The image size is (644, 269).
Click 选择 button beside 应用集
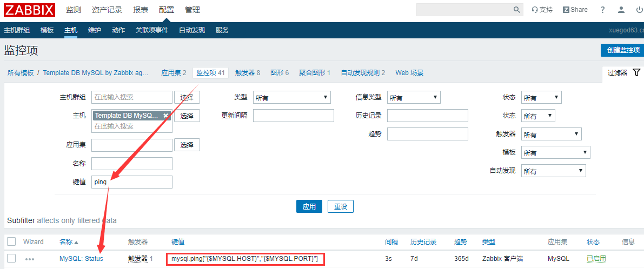tap(187, 145)
